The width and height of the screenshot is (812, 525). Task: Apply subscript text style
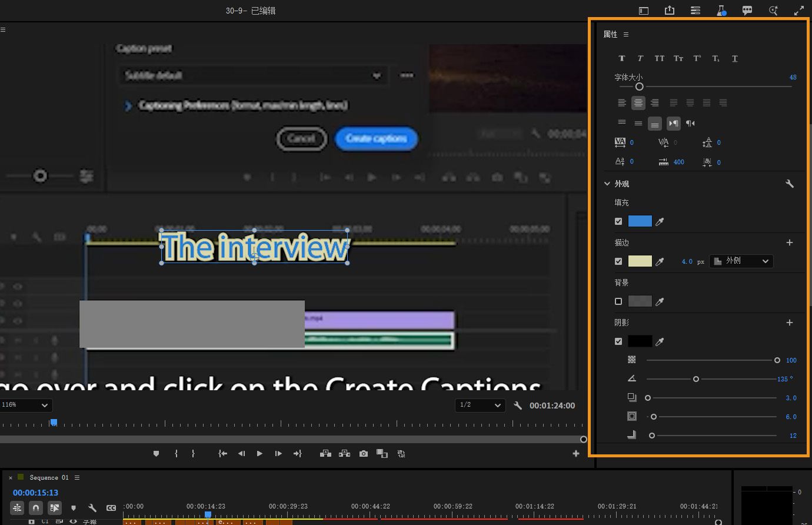(x=716, y=58)
